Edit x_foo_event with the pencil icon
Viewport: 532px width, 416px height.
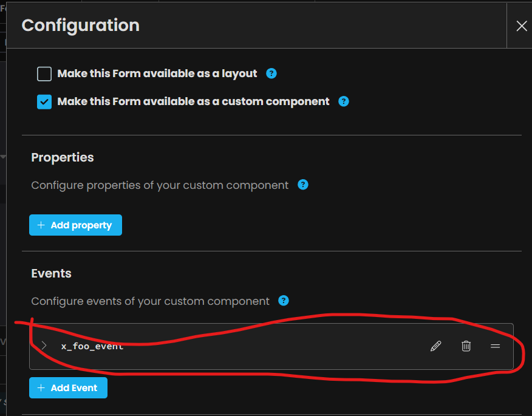435,346
